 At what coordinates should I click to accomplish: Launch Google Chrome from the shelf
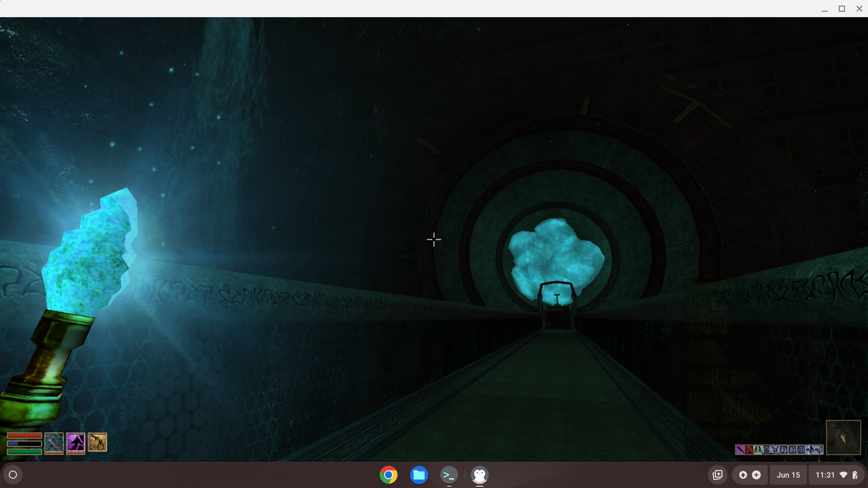(x=388, y=475)
